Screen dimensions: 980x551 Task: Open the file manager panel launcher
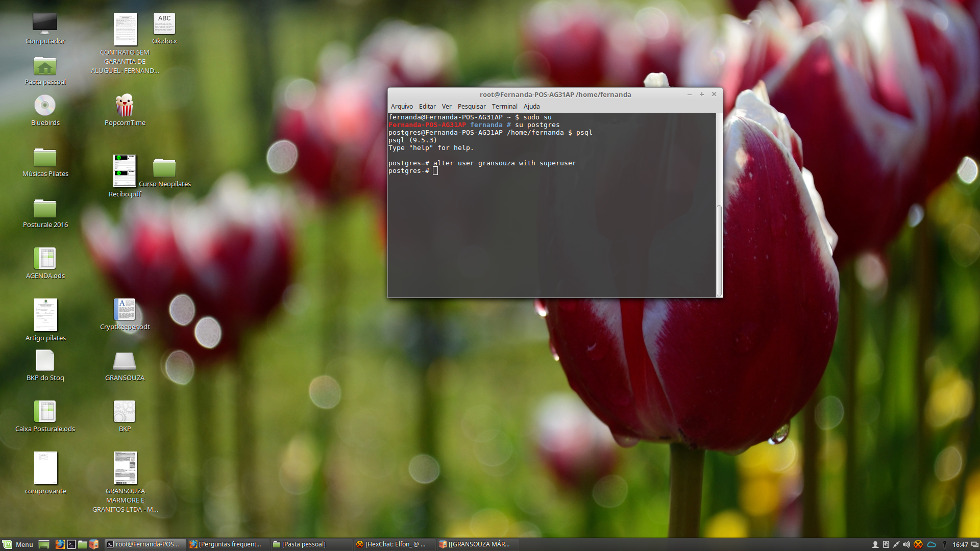pyautogui.click(x=83, y=544)
